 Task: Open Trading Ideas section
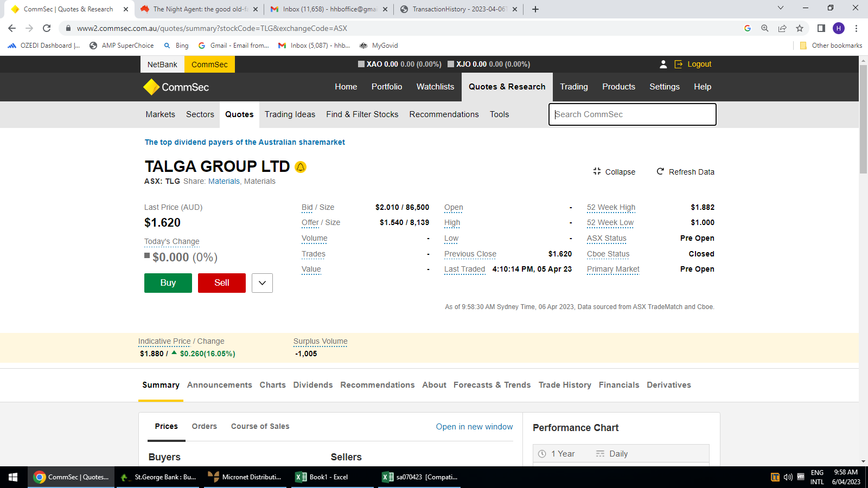pos(290,114)
